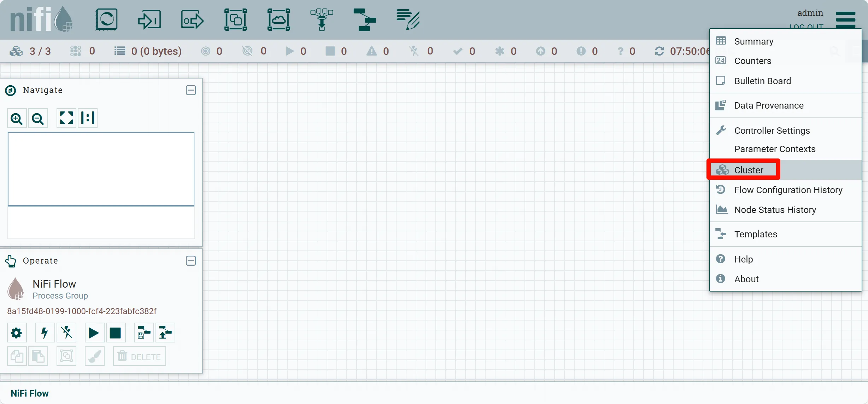Select the Label toolbar icon
The width and height of the screenshot is (868, 404).
pos(408,19)
